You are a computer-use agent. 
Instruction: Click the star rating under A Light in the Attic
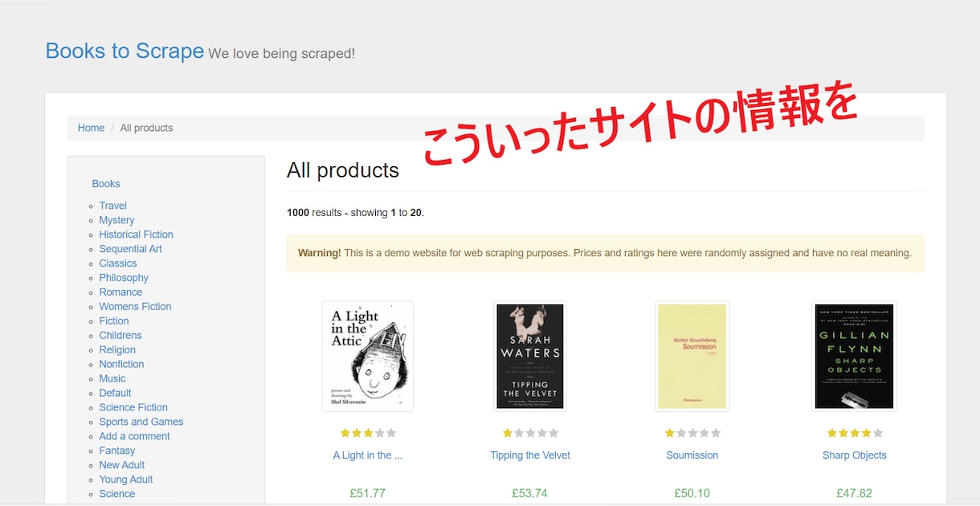point(368,433)
